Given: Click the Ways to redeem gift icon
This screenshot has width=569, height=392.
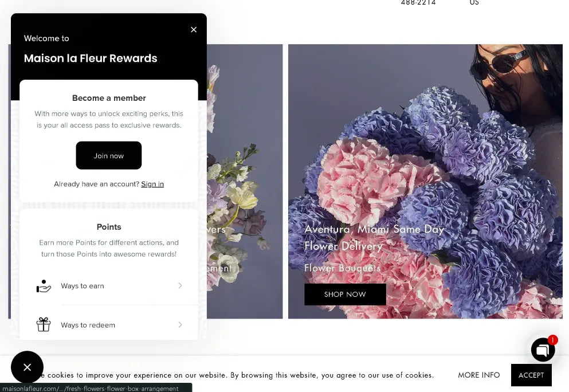Looking at the screenshot, I should click(44, 324).
